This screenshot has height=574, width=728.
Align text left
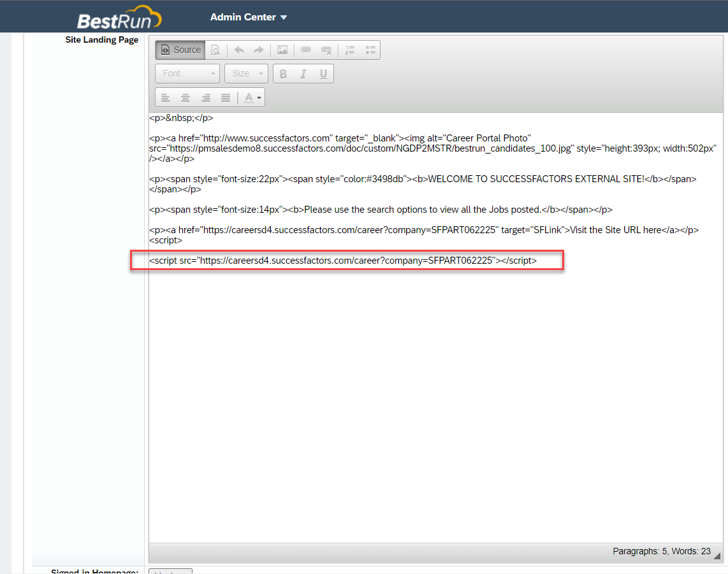tap(165, 97)
